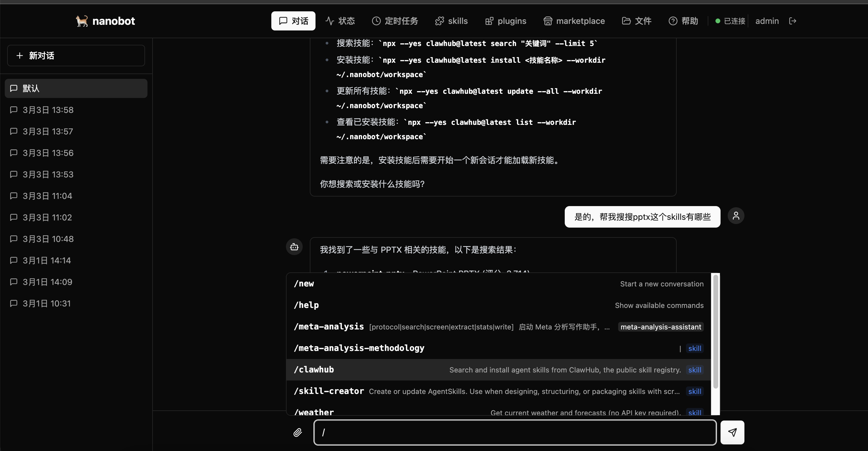Open conversation 3月1日 10:31
This screenshot has width=868, height=451.
point(76,303)
